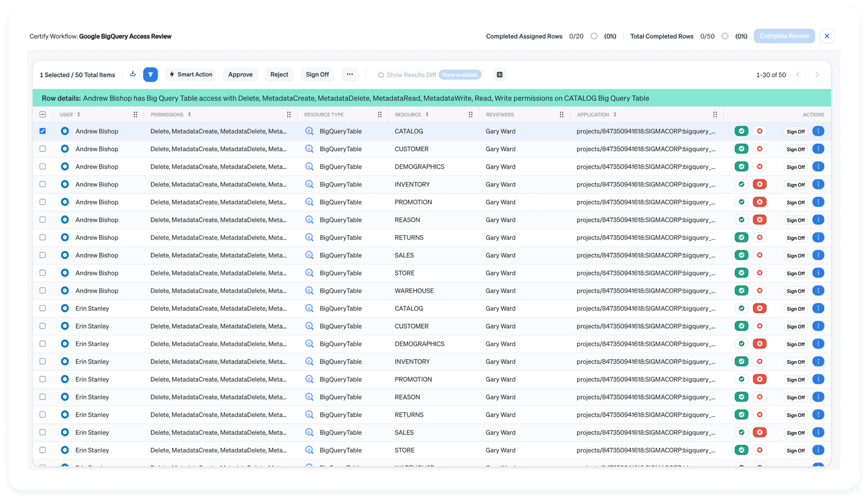This screenshot has height=501, width=868.
Task: Click the Approve button in toolbar
Action: point(240,74)
